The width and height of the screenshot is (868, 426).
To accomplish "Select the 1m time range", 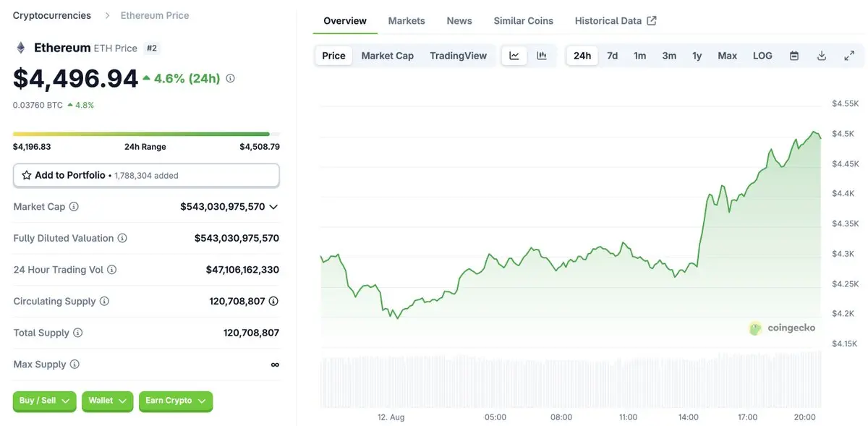I will click(640, 56).
